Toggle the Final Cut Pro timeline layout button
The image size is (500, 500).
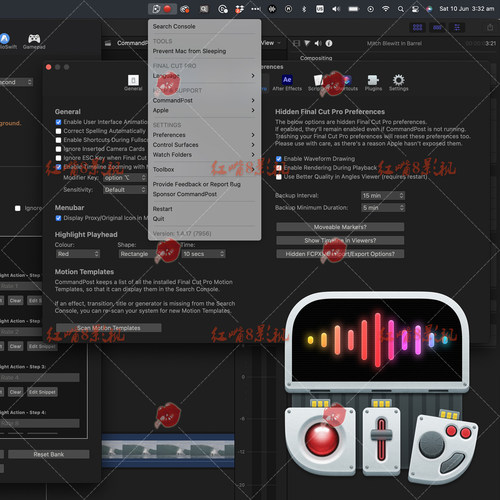[x=437, y=28]
